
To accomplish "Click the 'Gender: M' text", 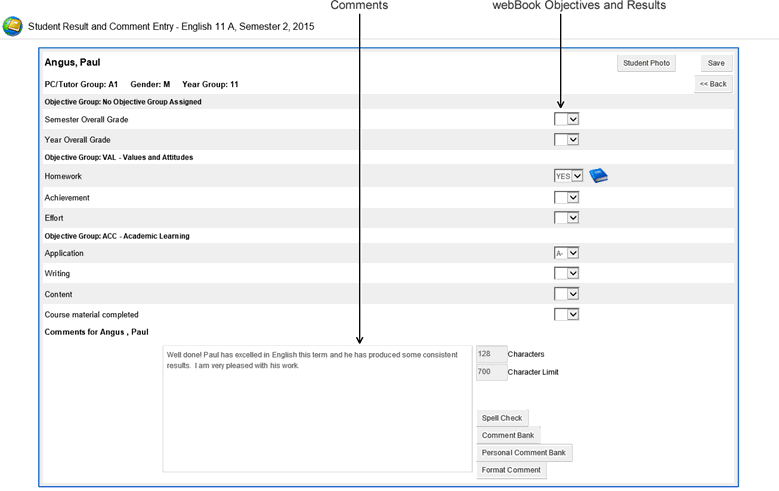I will pyautogui.click(x=150, y=84).
